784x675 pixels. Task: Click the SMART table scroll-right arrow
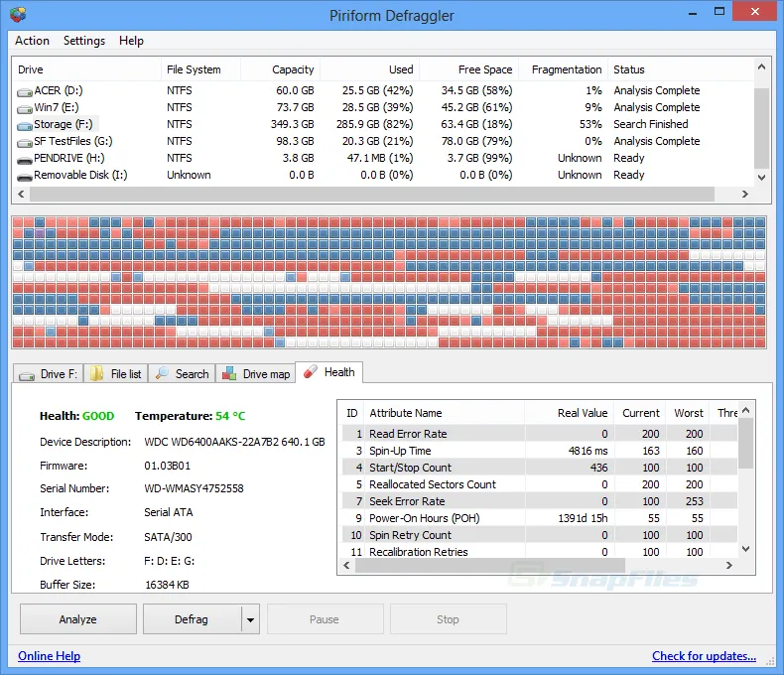(729, 565)
